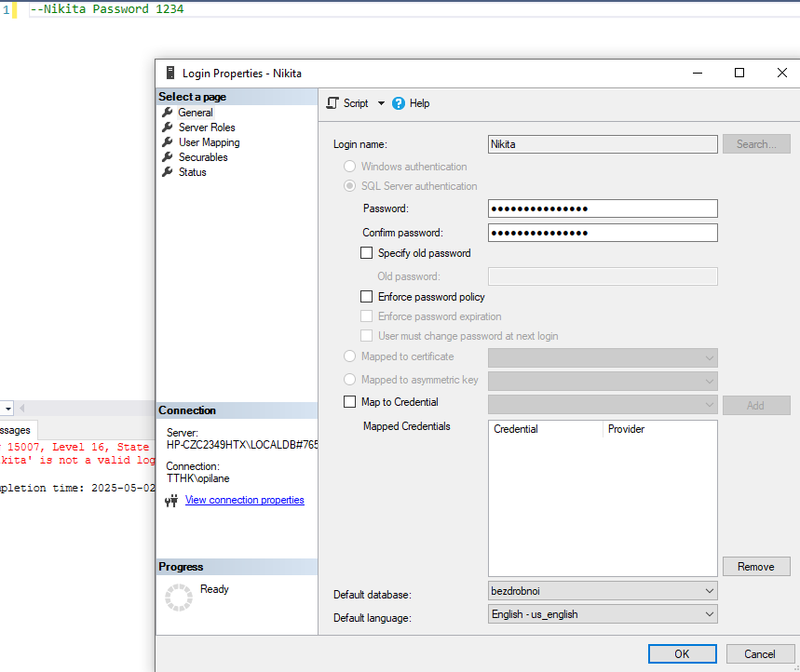Click the wrench icon beside General page

[168, 113]
